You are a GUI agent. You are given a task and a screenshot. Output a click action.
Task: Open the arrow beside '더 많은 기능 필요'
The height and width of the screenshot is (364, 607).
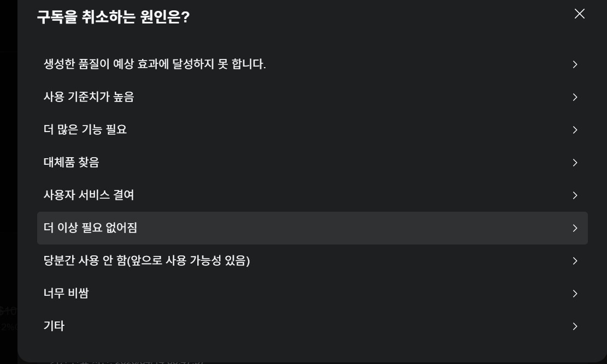(575, 130)
